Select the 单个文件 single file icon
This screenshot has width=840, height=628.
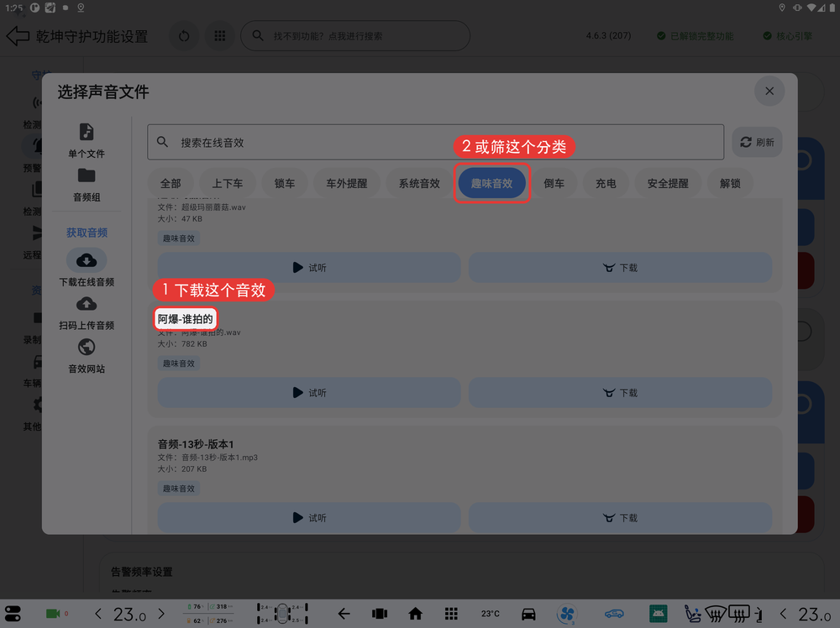point(87,132)
